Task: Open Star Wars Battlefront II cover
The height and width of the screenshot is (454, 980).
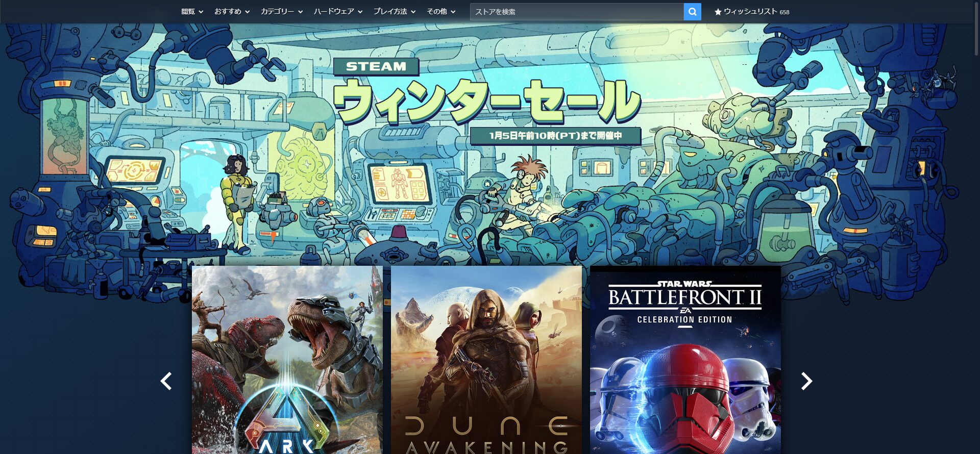Action: click(x=685, y=360)
